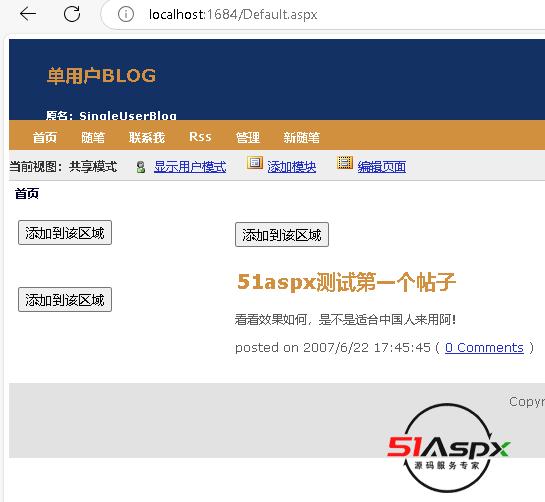Open the Rss feed menu item
Image resolution: width=545 pixels, height=502 pixels.
tap(200, 137)
